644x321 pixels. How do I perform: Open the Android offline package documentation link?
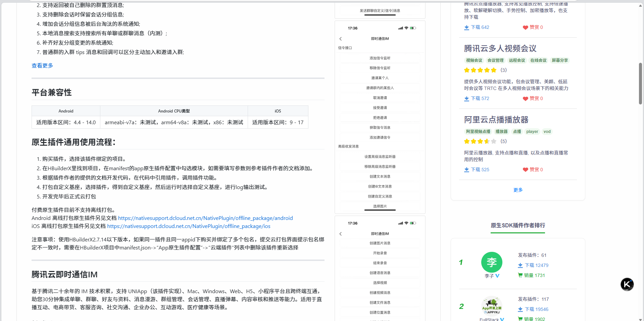205,218
